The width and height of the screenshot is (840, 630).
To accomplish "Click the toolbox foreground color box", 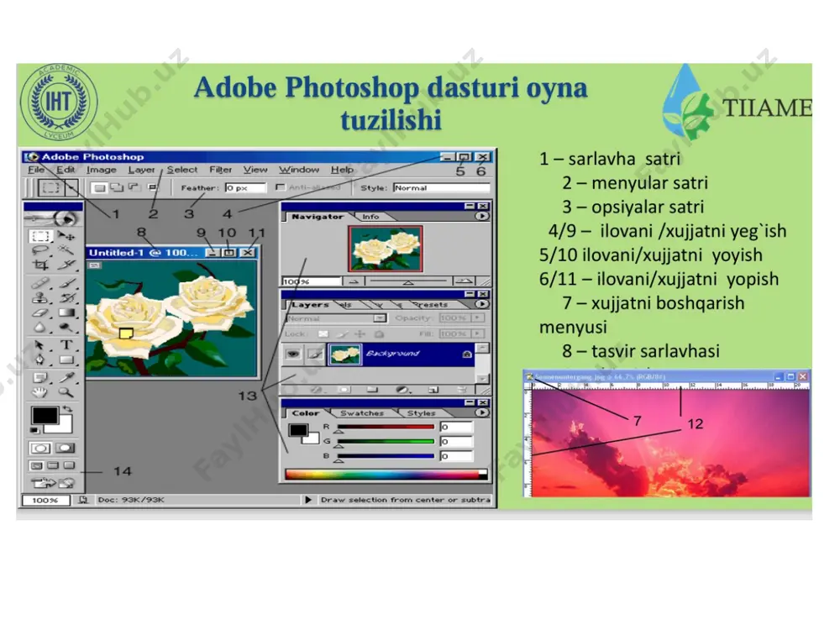I will coord(45,416).
